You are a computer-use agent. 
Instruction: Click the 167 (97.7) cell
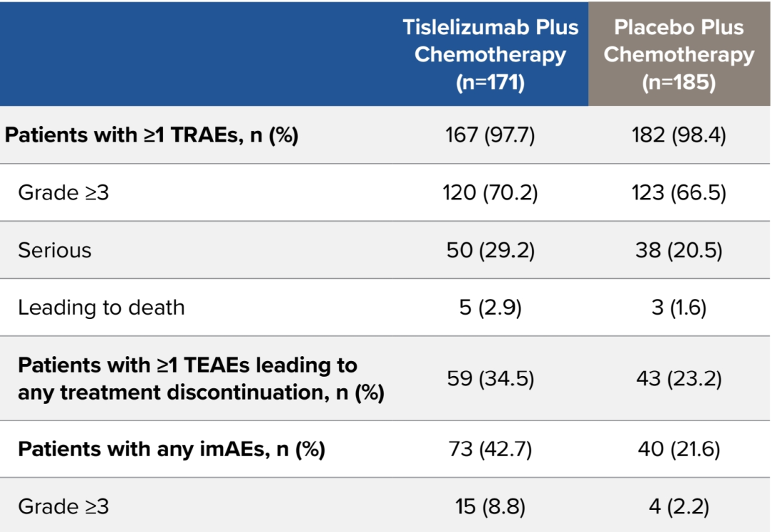490,135
